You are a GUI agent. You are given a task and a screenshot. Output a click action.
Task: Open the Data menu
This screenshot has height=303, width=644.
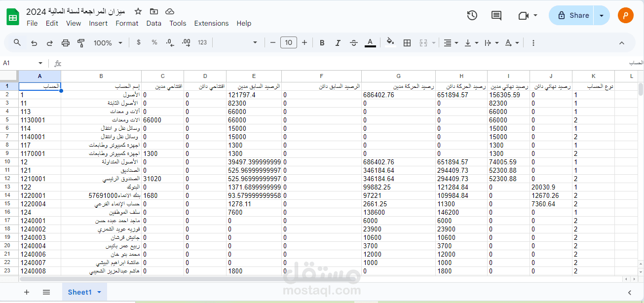coord(154,23)
